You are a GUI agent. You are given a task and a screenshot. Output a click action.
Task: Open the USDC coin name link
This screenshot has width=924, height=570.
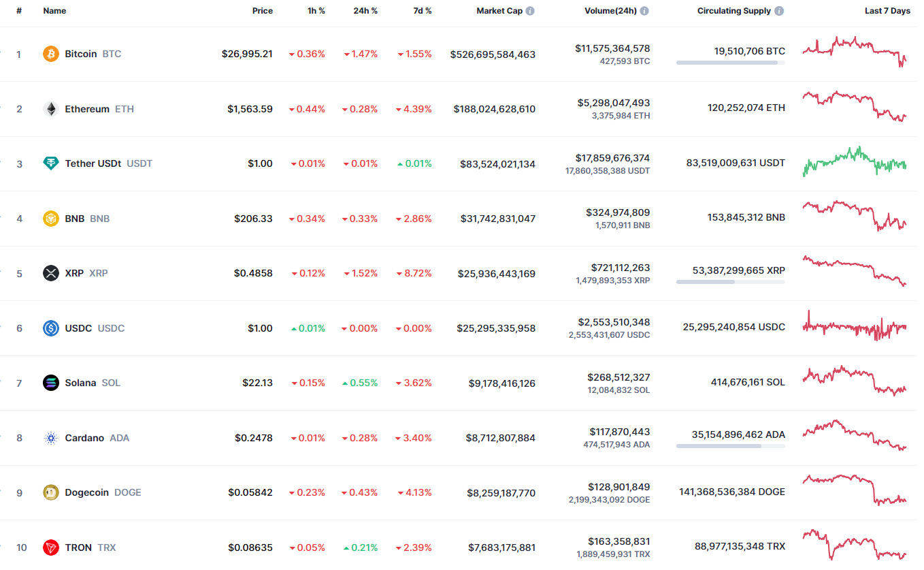point(78,328)
